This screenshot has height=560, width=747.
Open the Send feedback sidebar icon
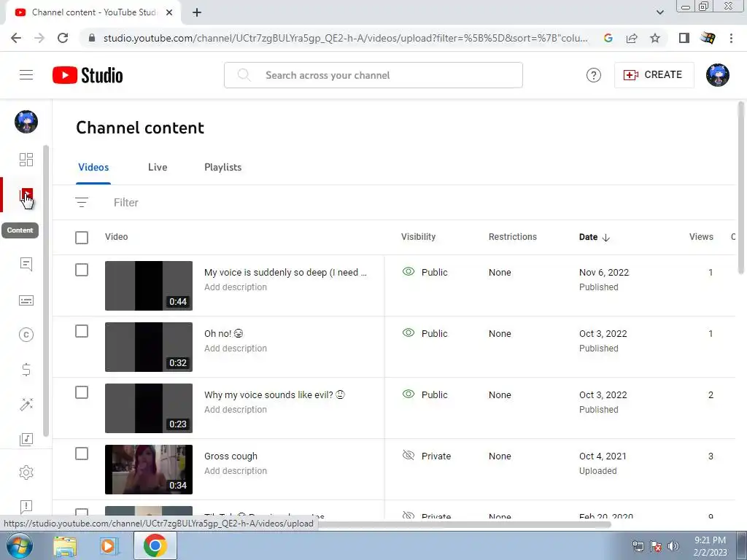(26, 506)
